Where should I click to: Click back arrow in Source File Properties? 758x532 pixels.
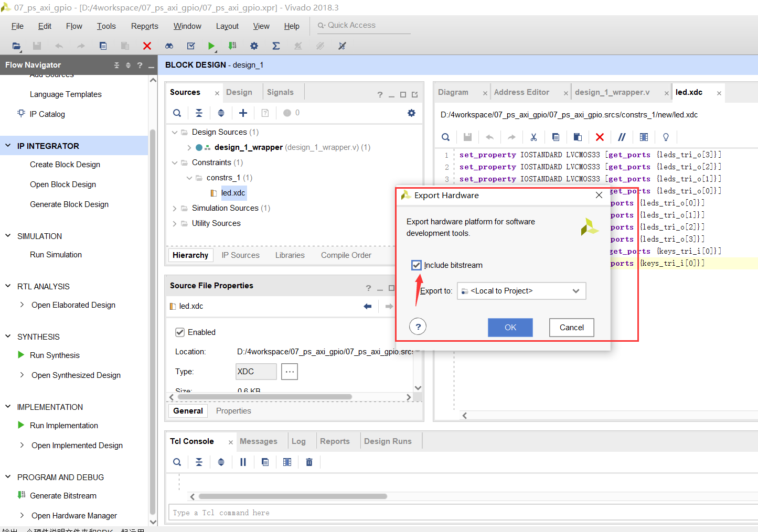(x=368, y=306)
